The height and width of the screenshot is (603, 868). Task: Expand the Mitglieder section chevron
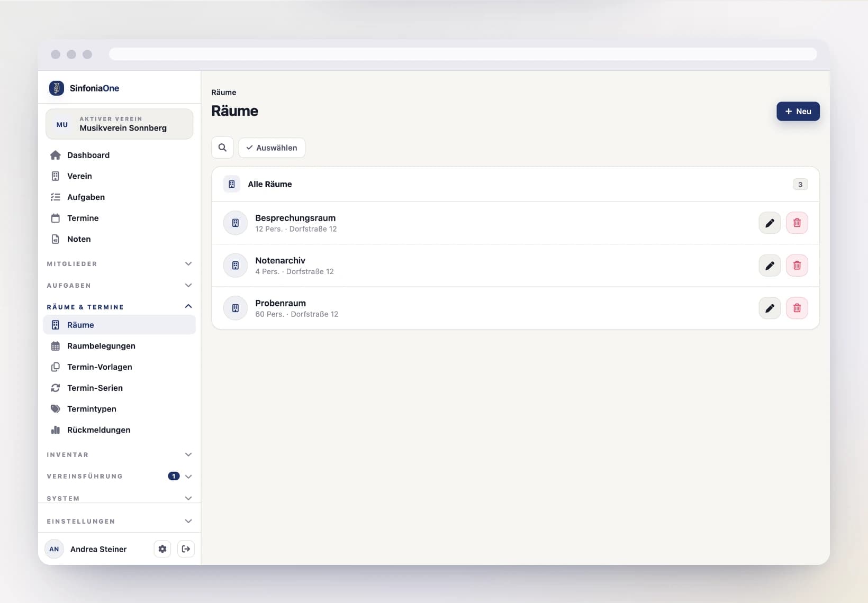click(x=188, y=263)
